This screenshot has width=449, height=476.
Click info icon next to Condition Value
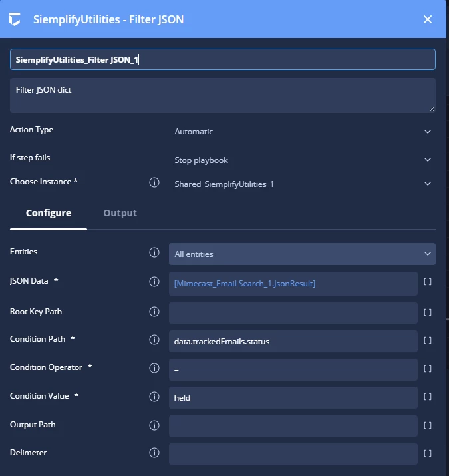point(154,397)
